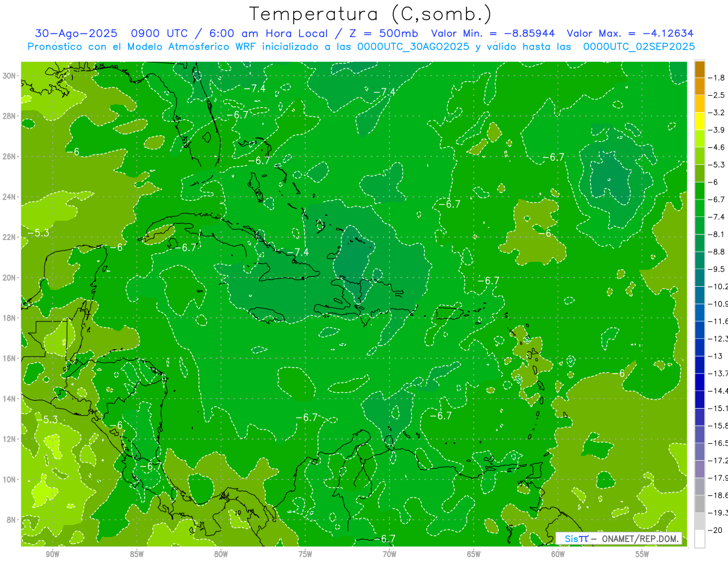Click the '-17.2' colorbar legend value
The height and width of the screenshot is (562, 728).
tap(719, 461)
